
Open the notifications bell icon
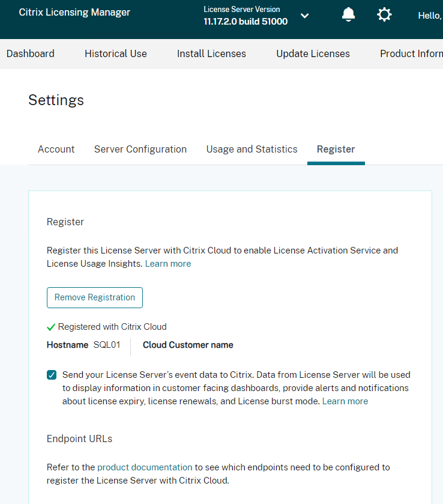(348, 14)
